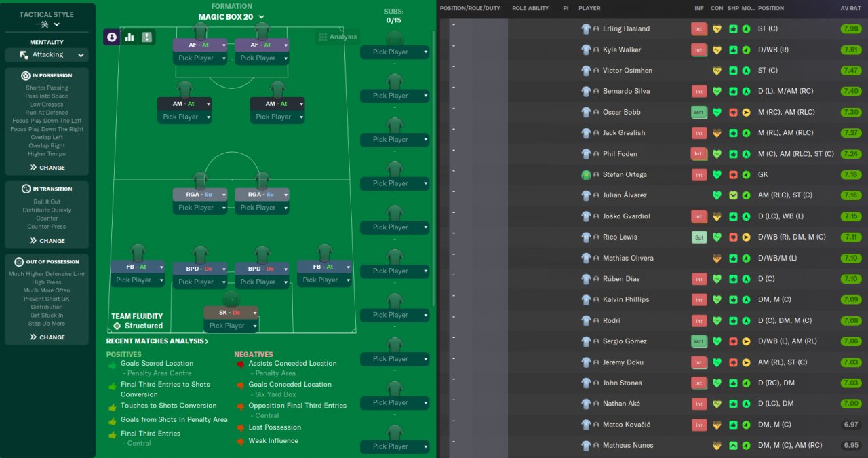868x458 pixels.
Task: Click Rico Lewis's Spt status badge
Action: coord(699,237)
